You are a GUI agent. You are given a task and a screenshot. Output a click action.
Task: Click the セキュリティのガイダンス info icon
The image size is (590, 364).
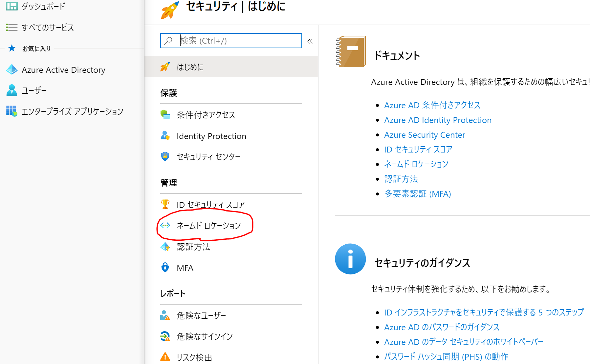pyautogui.click(x=350, y=259)
